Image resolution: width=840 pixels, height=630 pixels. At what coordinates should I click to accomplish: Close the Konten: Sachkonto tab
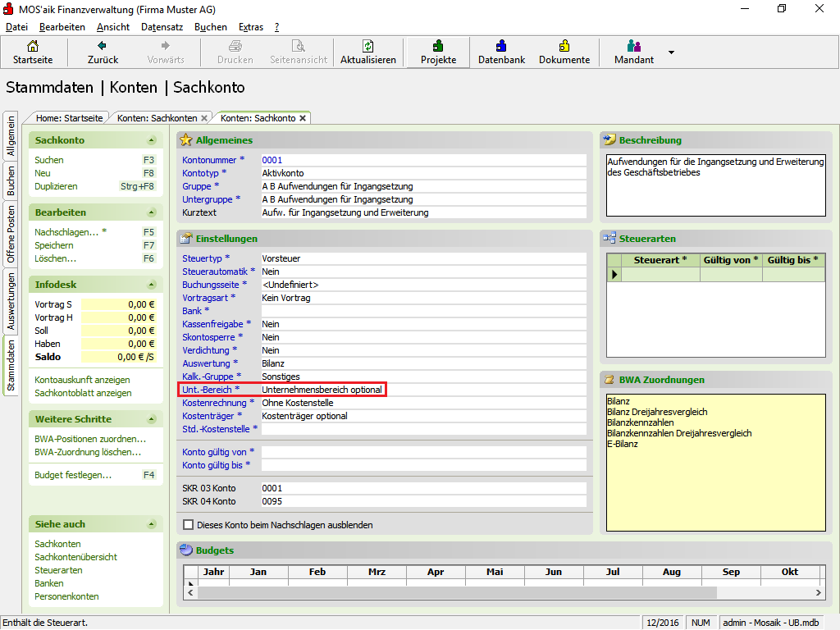pyautogui.click(x=303, y=118)
